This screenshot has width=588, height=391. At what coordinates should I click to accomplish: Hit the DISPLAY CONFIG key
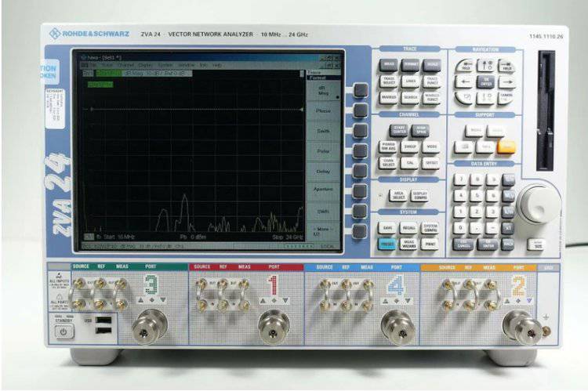click(x=419, y=195)
